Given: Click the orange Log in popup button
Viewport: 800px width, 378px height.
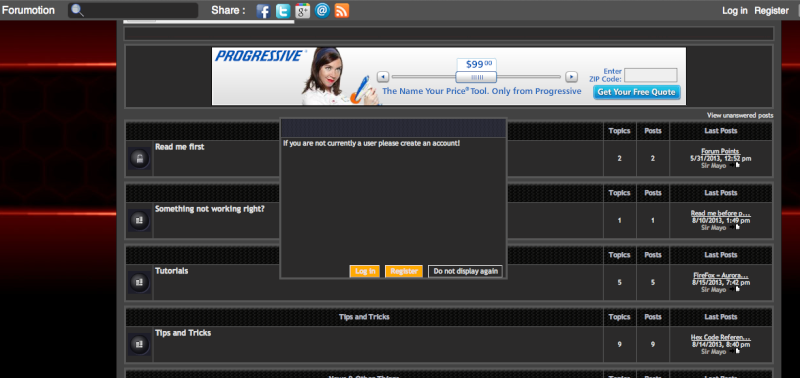Looking at the screenshot, I should (x=365, y=271).
